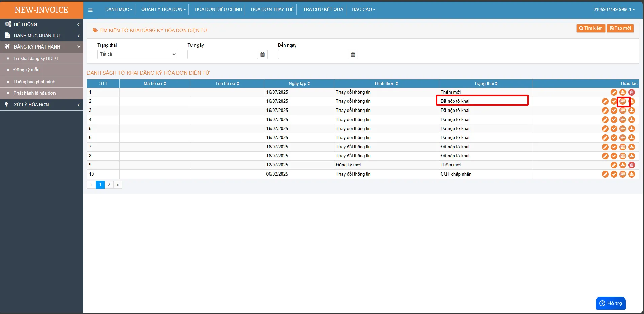Click the Tìm kiếm search button

pyautogui.click(x=591, y=28)
